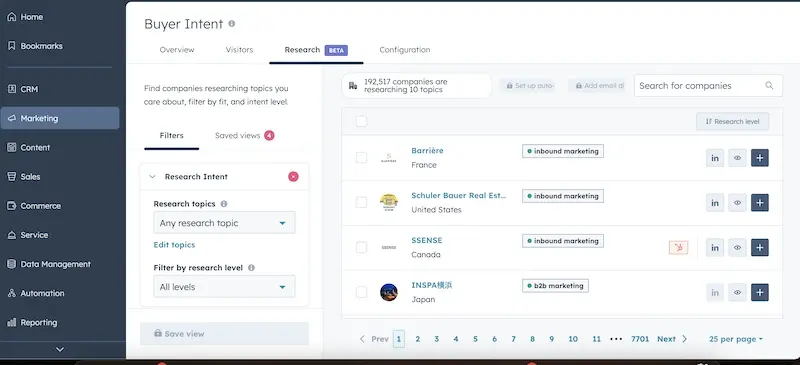
Task: Click the search magnifier icon
Action: (x=769, y=85)
